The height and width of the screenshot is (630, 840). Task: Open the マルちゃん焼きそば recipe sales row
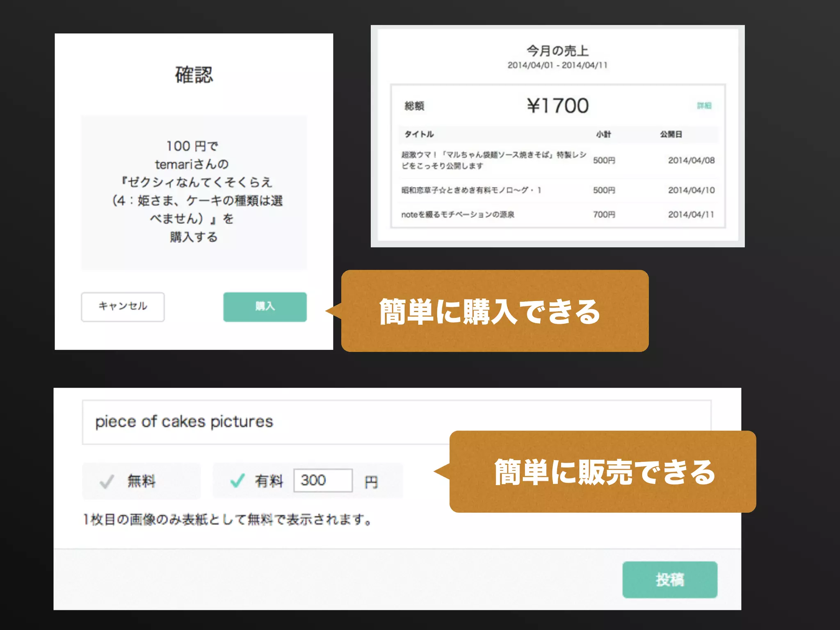(x=493, y=160)
